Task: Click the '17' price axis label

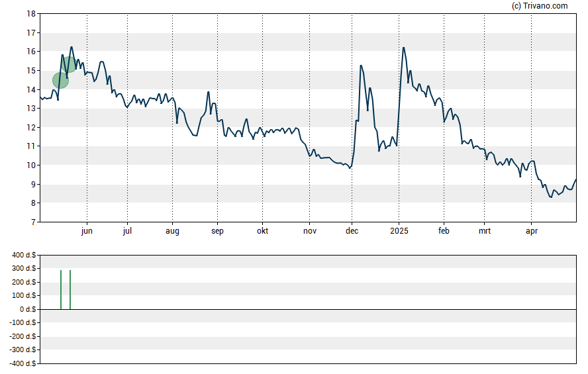Action: tap(31, 33)
